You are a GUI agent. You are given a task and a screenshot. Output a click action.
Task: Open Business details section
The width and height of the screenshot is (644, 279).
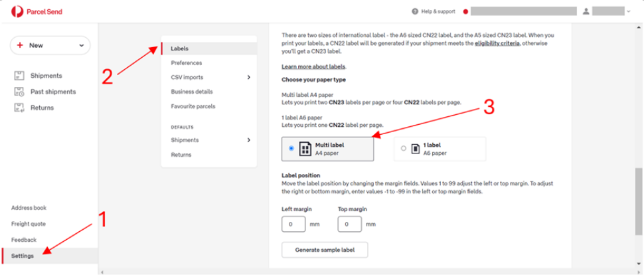coord(192,92)
